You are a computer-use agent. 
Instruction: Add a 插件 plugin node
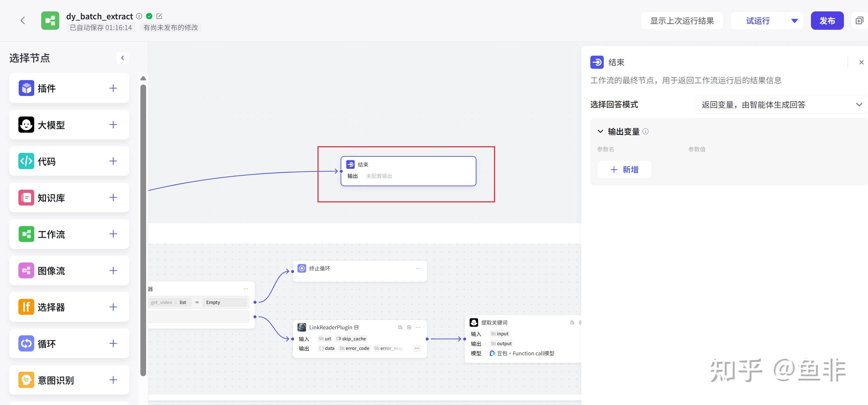click(113, 88)
